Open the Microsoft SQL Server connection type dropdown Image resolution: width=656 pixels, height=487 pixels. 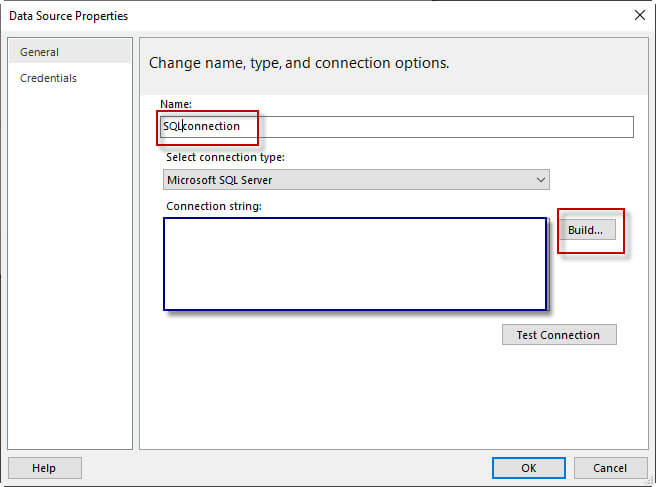[356, 180]
